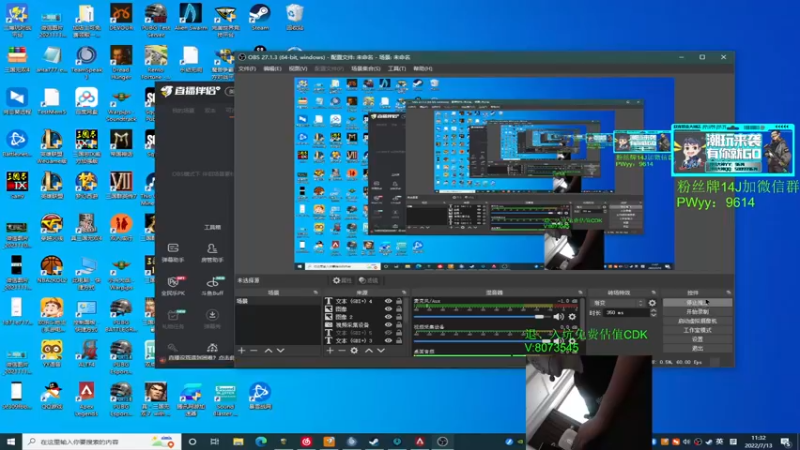Click the transition duration 时长 field
Viewport: 800px width, 450px height.
pyautogui.click(x=626, y=312)
